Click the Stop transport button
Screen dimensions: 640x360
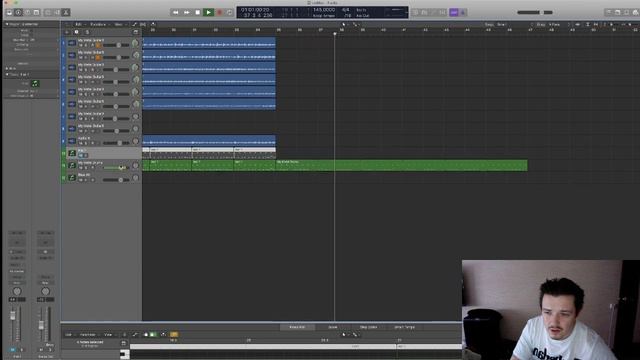point(198,13)
